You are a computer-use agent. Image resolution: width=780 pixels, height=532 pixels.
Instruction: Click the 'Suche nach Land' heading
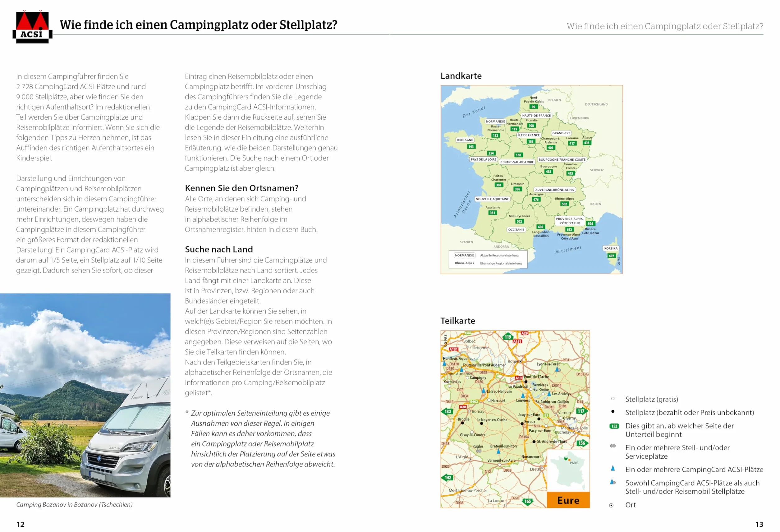[x=219, y=249]
